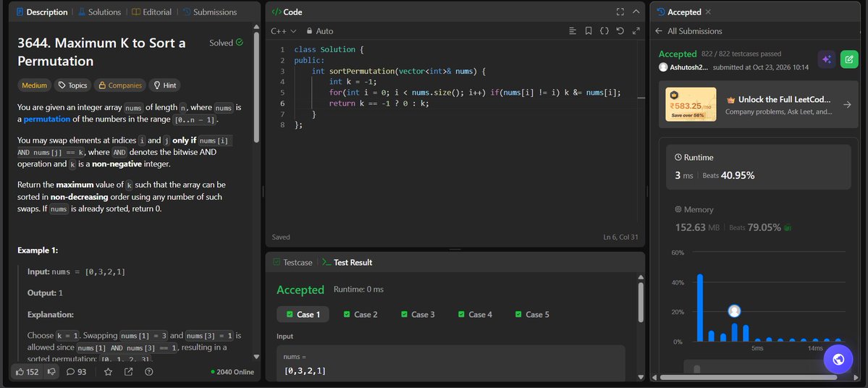Select the Runtime stats card
The height and width of the screenshot is (388, 868).
[759, 167]
